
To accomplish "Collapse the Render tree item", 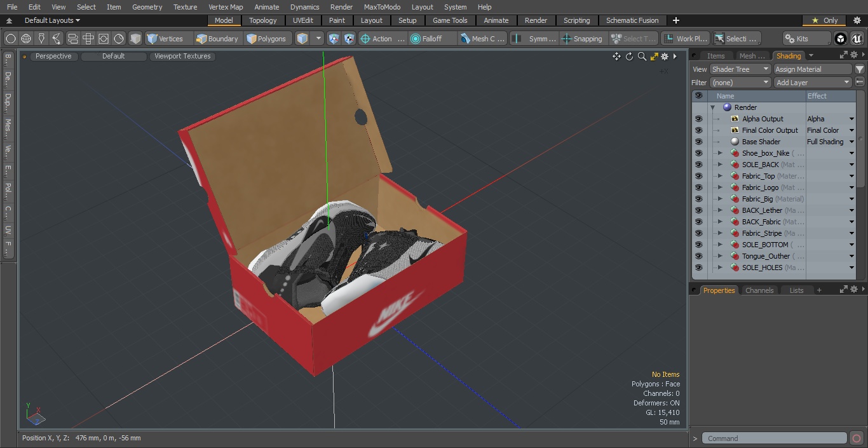I will click(713, 107).
